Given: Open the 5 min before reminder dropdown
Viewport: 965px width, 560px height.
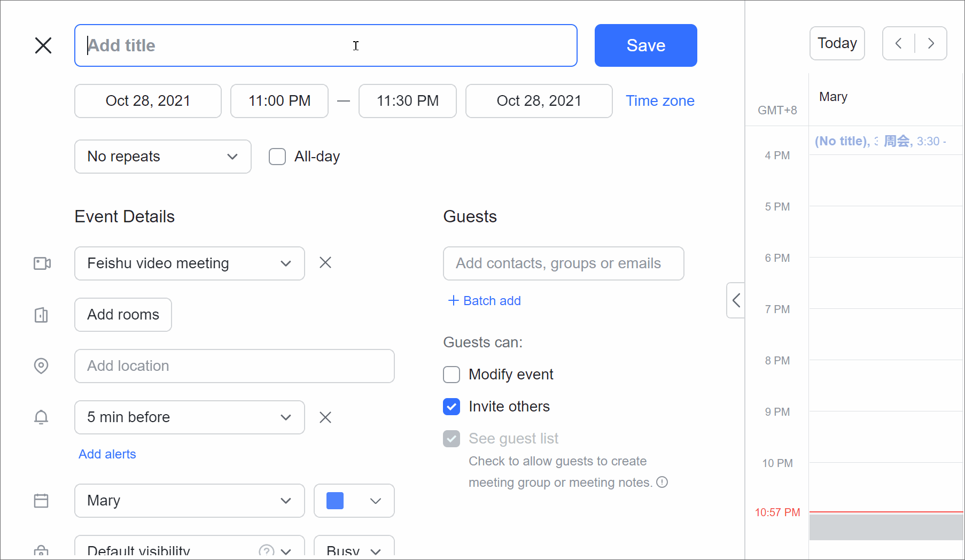Looking at the screenshot, I should [189, 417].
